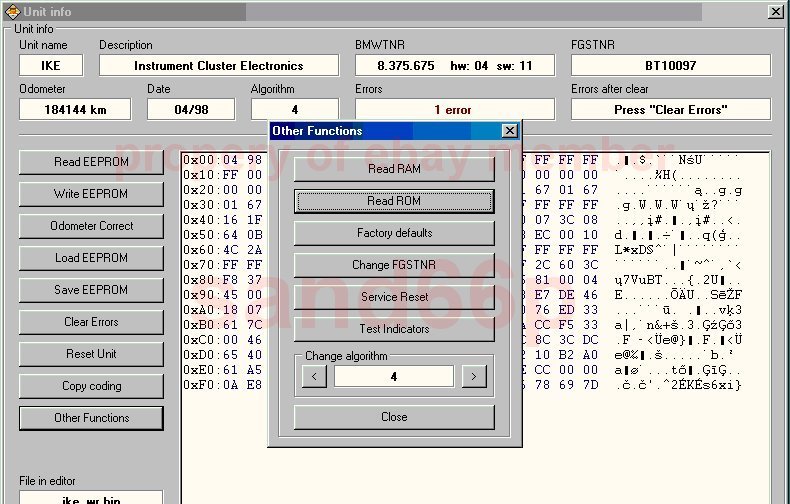Click the FGSTNR field BT10097

[671, 66]
